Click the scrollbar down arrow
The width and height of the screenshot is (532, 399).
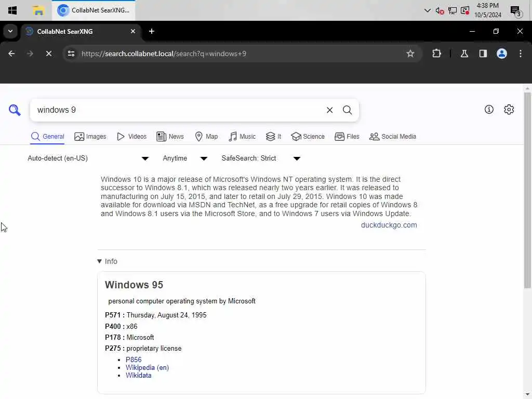pos(527,395)
